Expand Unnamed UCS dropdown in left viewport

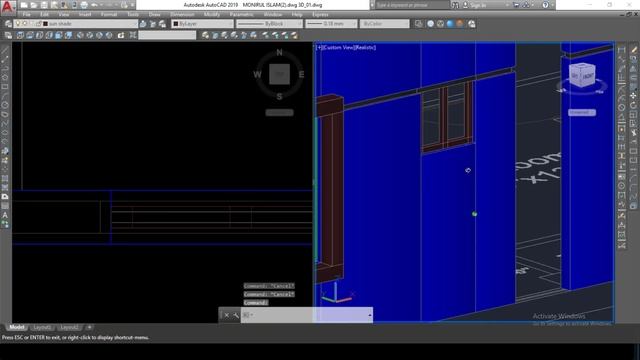point(280,112)
